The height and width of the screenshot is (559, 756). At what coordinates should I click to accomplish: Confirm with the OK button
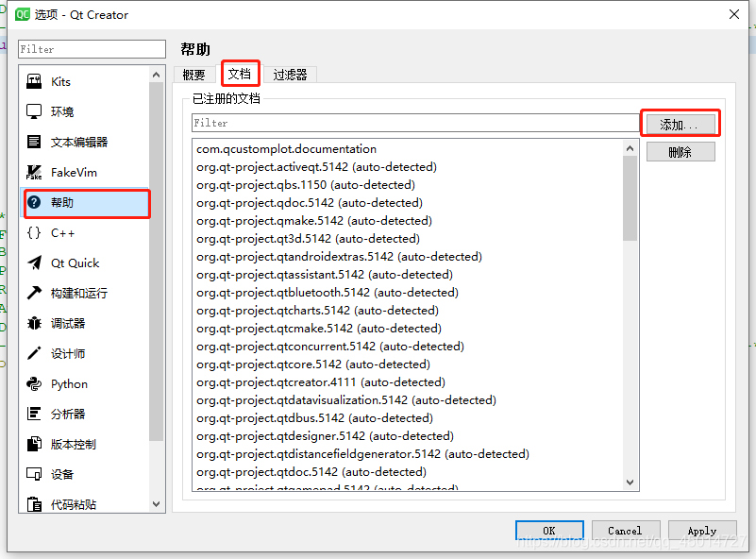(549, 531)
